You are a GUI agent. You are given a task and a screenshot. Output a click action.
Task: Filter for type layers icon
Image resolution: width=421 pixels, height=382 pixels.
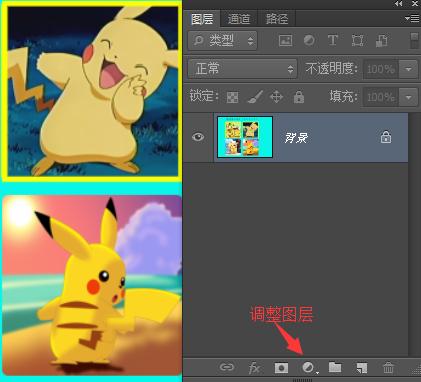[x=333, y=40]
